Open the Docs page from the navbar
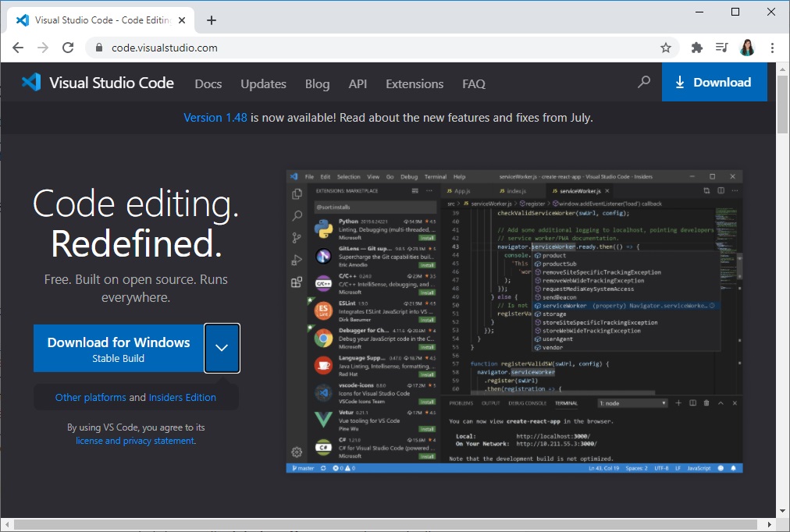This screenshot has height=532, width=790. [x=208, y=83]
